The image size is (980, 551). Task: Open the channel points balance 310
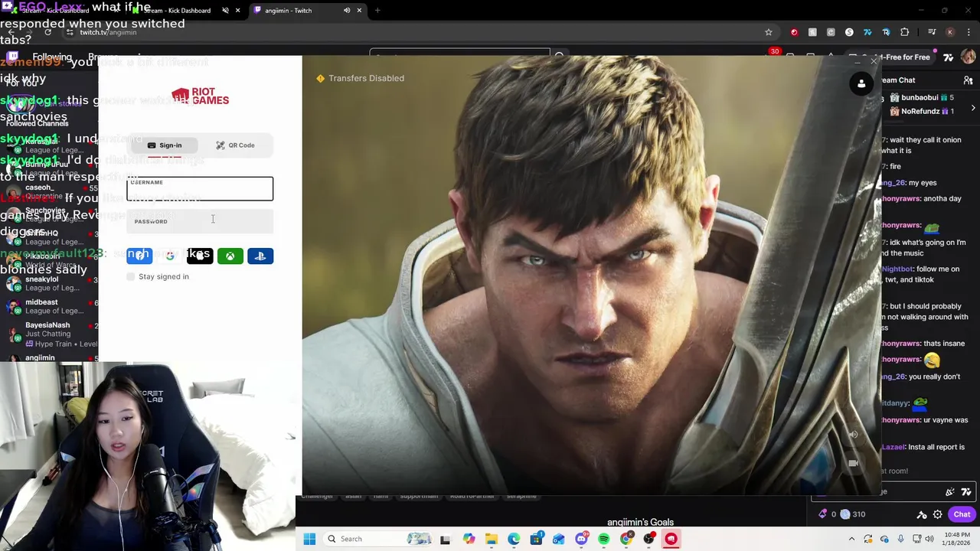click(x=852, y=514)
